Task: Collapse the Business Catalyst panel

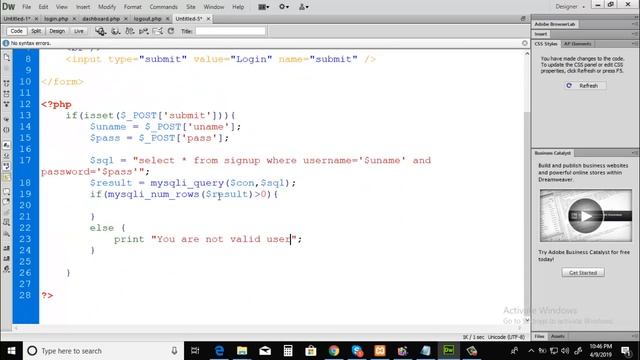Action: click(552, 153)
